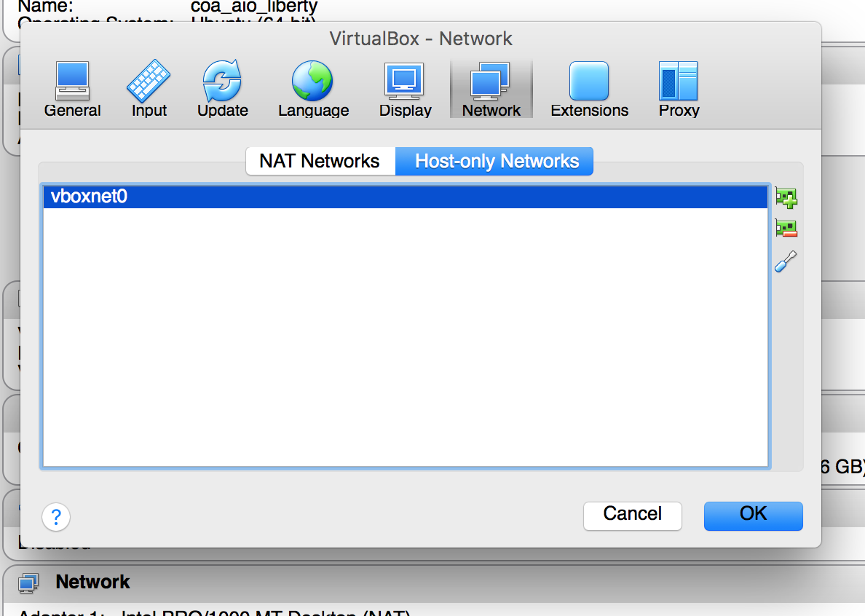Add a new host-only network
Screen dimensions: 865x616
tap(786, 197)
